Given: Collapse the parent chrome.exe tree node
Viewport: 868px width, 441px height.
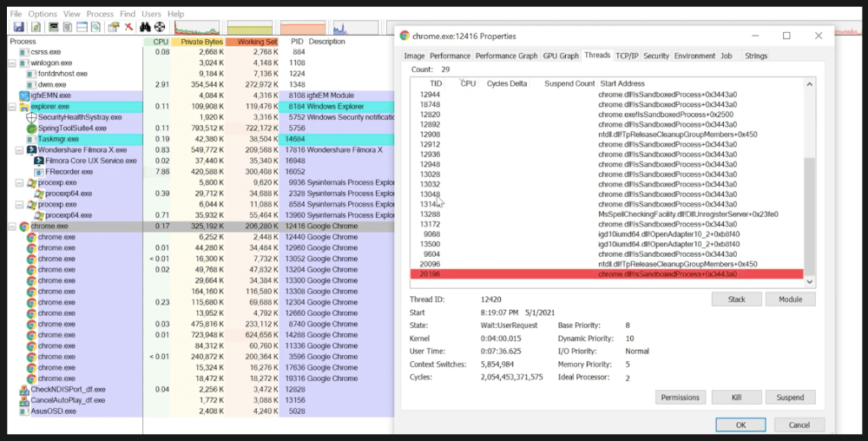Looking at the screenshot, I should (12, 227).
